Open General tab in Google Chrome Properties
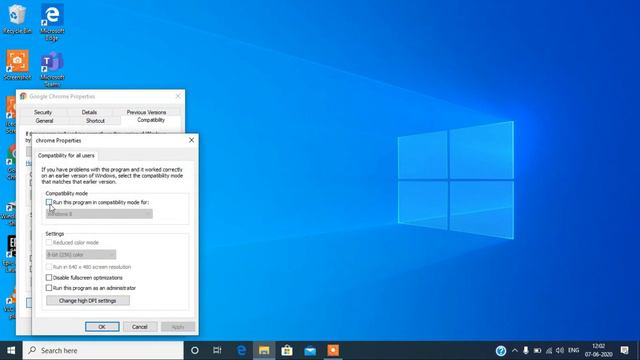Screen dimensions: 640x360 point(44,121)
